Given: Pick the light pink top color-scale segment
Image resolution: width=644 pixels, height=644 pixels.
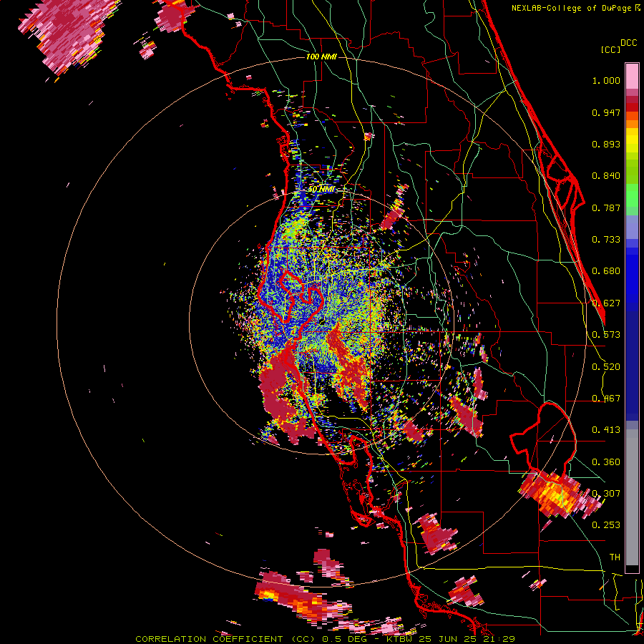Looking at the screenshot, I should click(x=632, y=77).
